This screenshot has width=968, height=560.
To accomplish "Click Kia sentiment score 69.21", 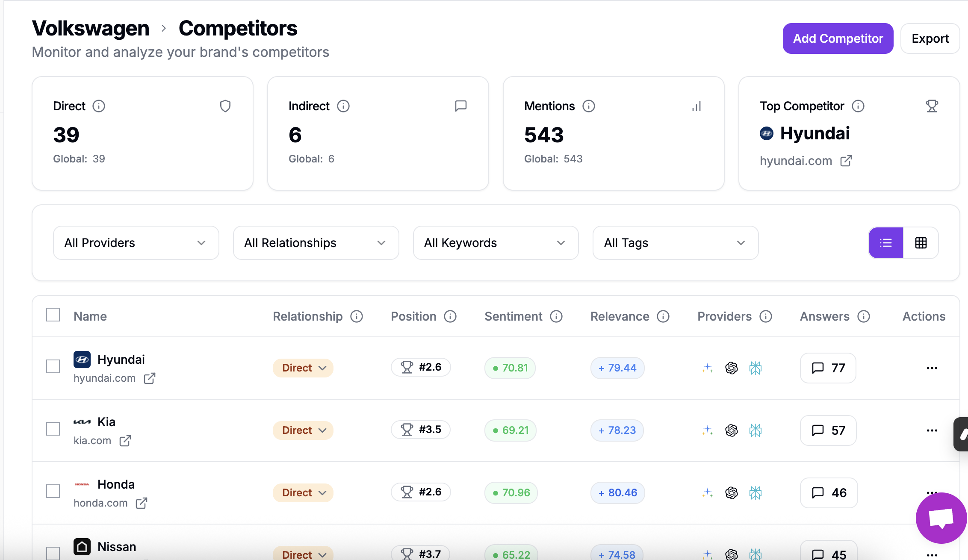I will (x=511, y=430).
